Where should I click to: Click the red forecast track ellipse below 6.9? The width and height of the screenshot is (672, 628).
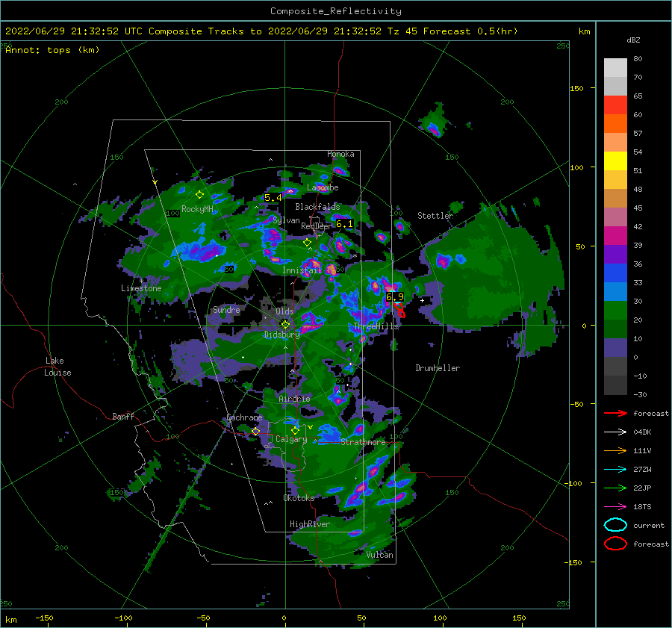pyautogui.click(x=400, y=311)
